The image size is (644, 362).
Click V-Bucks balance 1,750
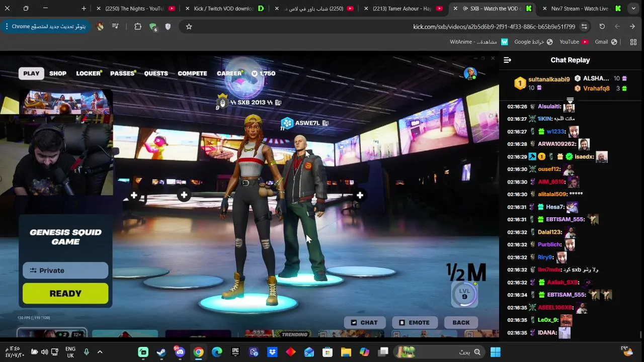point(263,73)
